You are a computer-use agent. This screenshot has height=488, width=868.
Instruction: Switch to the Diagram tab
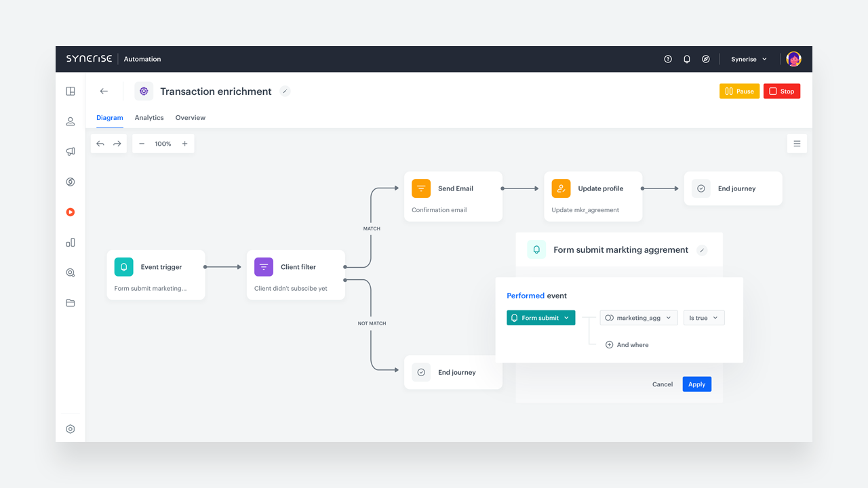[110, 118]
